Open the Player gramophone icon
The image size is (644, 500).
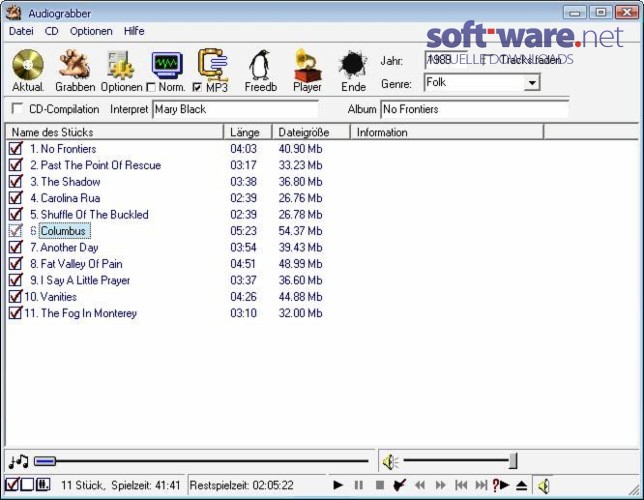coord(307,65)
